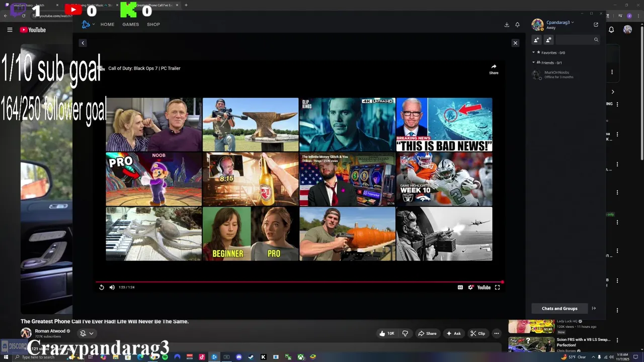Viewport: 644px width, 362px height.
Task: Open the Roman Atwood channel link
Action: tap(50, 331)
